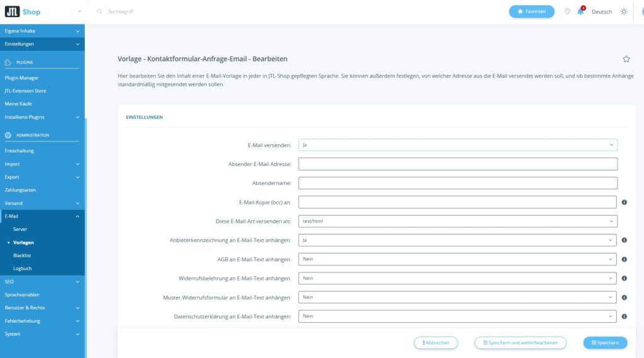Star this template page as favorite
Image resolution: width=644 pixels, height=358 pixels.
coord(626,59)
